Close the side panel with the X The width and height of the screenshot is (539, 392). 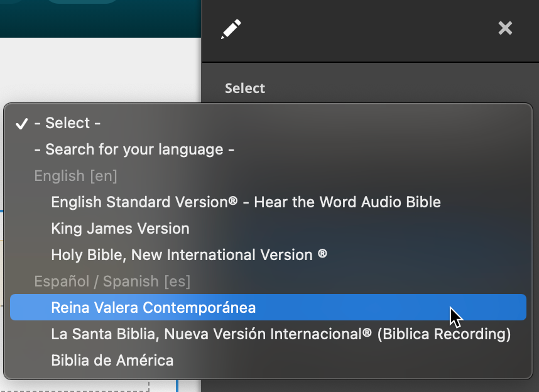click(505, 28)
